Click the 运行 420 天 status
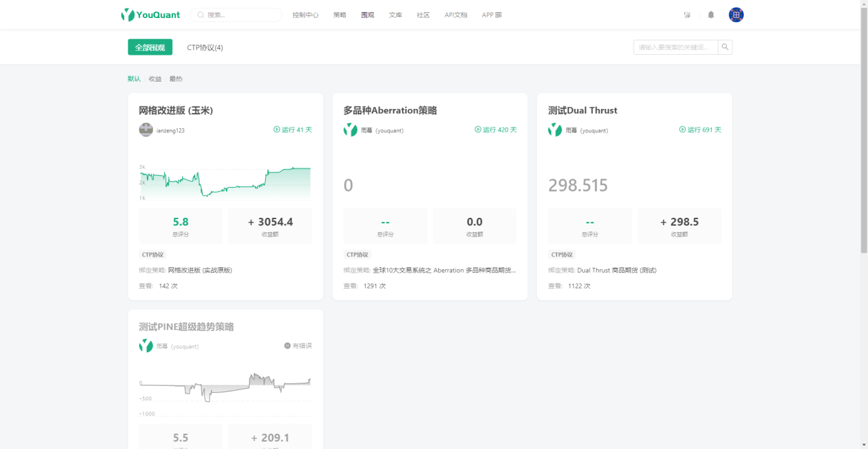 coord(495,130)
